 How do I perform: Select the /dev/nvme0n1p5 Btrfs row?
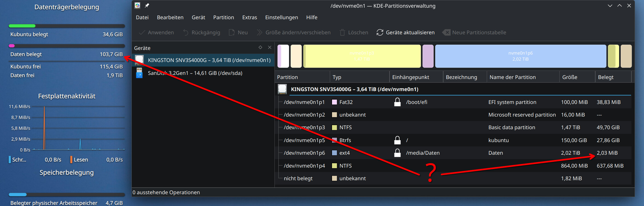point(304,140)
